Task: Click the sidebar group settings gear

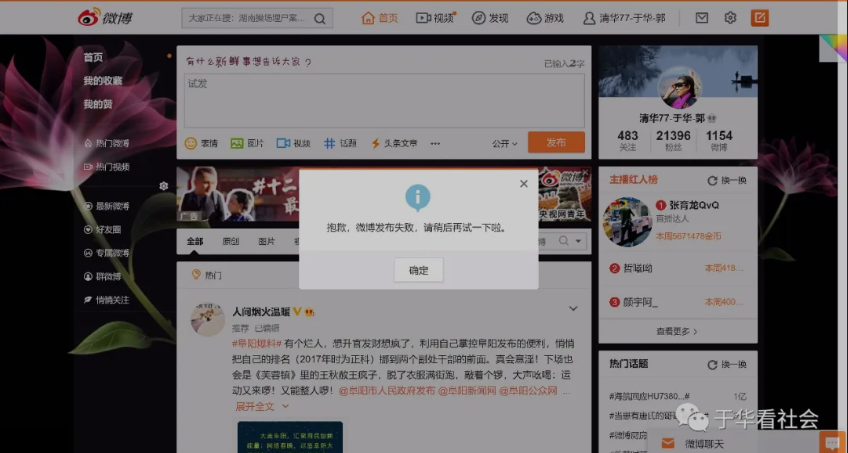Action: point(164,186)
